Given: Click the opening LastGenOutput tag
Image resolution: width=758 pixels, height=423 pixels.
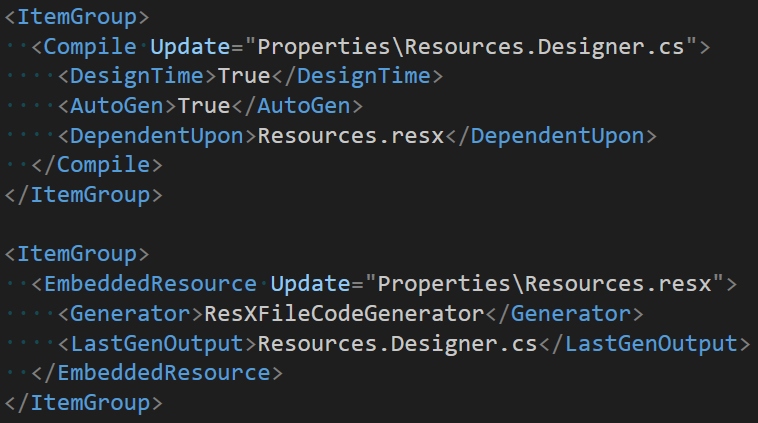Looking at the screenshot, I should tap(157, 344).
